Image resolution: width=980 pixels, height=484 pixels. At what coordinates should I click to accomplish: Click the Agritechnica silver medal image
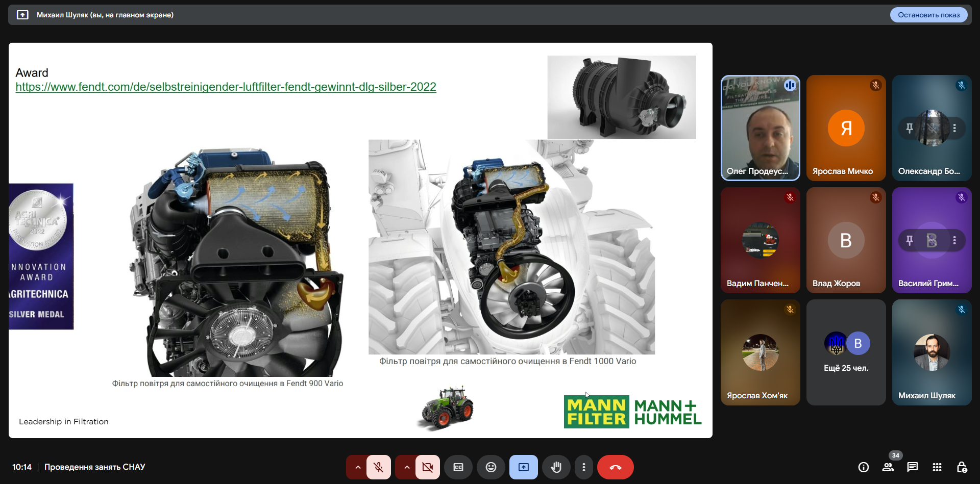41,257
